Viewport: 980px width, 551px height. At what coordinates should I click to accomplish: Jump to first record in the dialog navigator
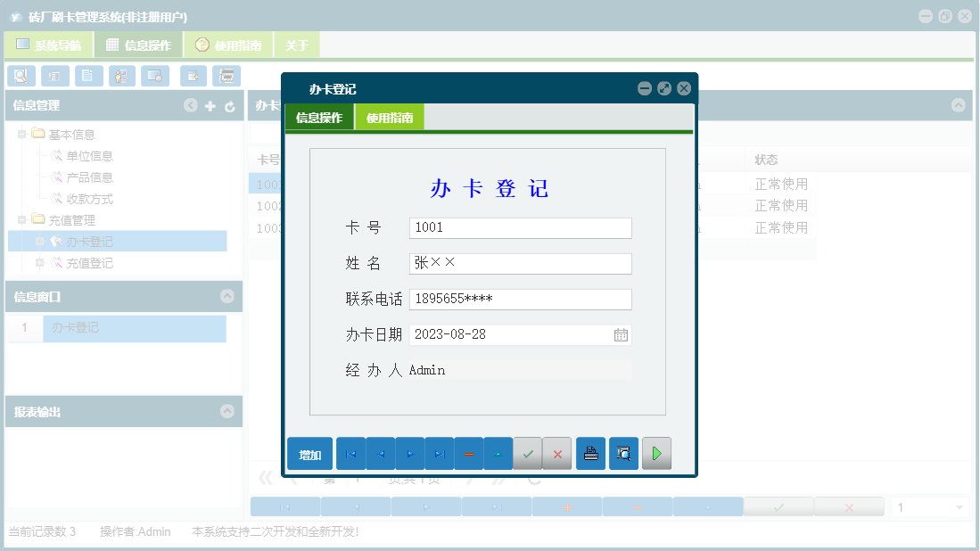click(x=350, y=453)
